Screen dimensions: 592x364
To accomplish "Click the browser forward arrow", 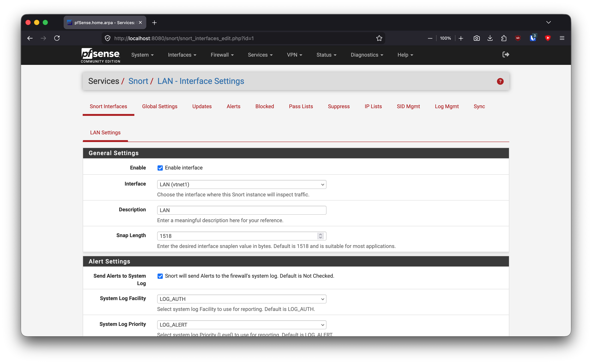I will click(43, 38).
